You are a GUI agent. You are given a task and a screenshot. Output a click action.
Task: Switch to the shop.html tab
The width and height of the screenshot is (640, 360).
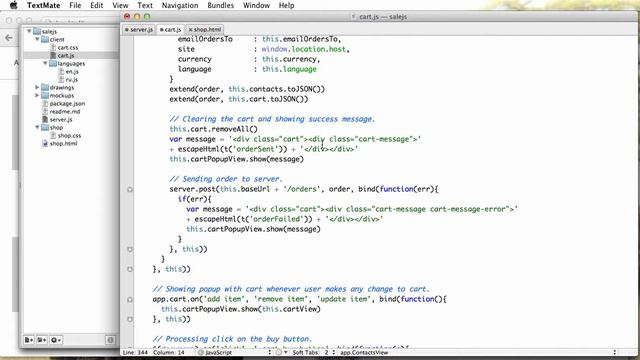click(x=205, y=29)
